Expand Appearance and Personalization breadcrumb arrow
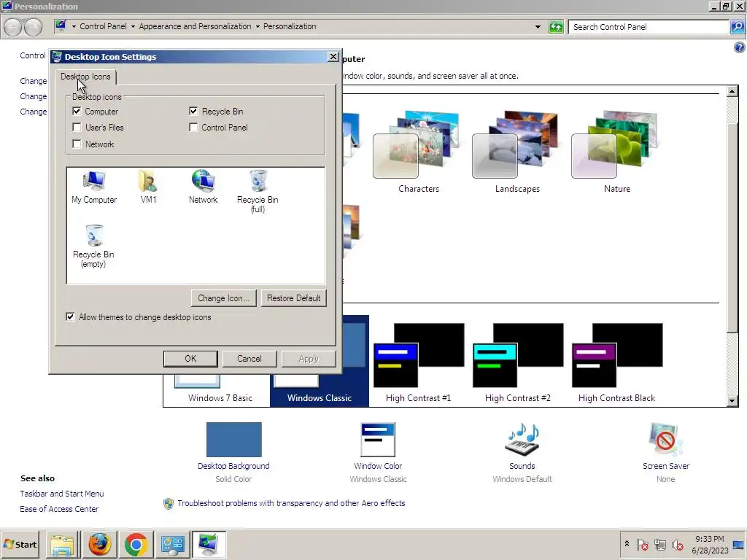This screenshot has height=560, width=747. 258,27
